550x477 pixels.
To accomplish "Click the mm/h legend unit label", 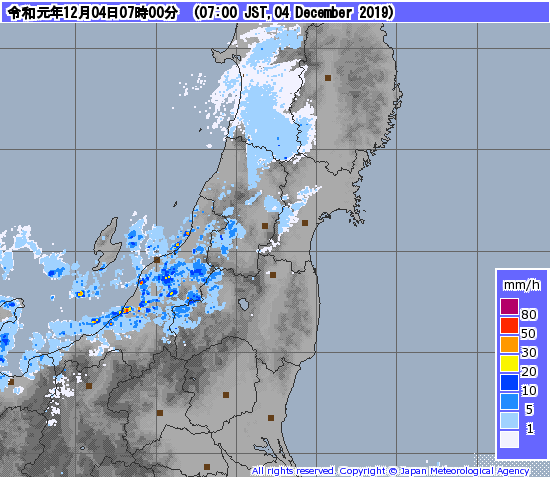I will [522, 285].
